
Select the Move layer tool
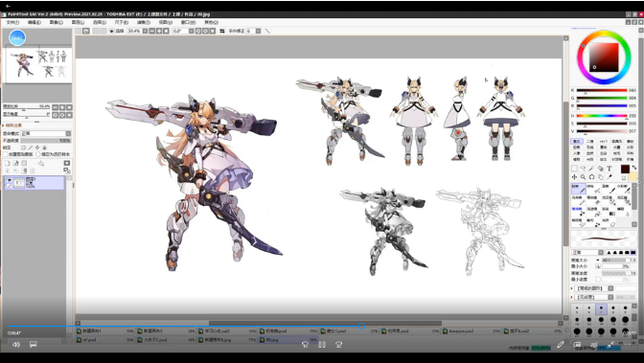point(574,177)
